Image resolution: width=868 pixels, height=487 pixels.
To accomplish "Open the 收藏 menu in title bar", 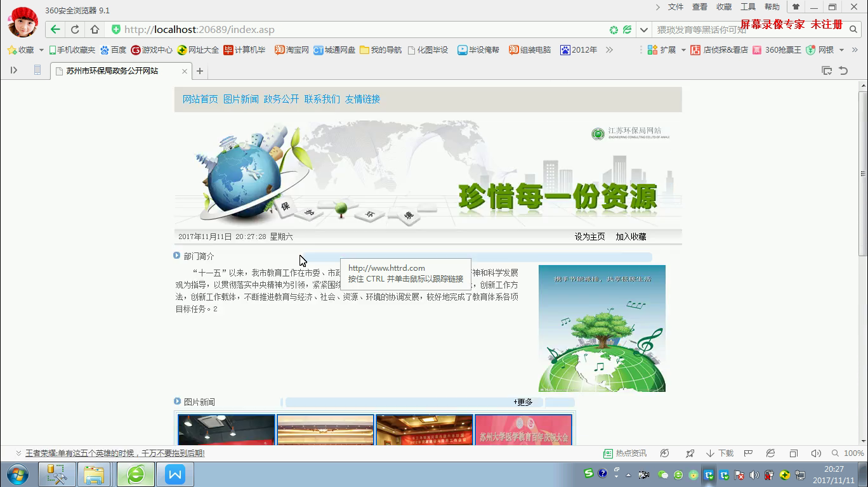I will pyautogui.click(x=724, y=7).
